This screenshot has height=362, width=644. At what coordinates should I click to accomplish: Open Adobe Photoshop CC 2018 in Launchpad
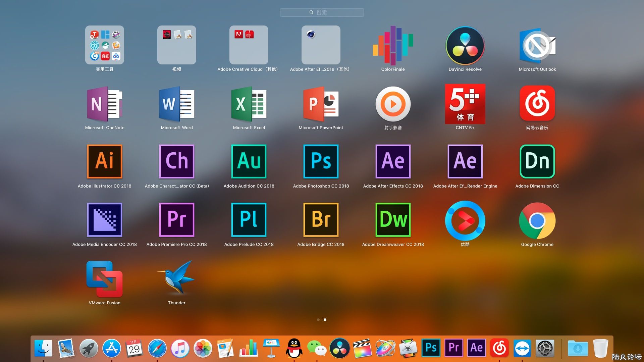click(x=321, y=161)
